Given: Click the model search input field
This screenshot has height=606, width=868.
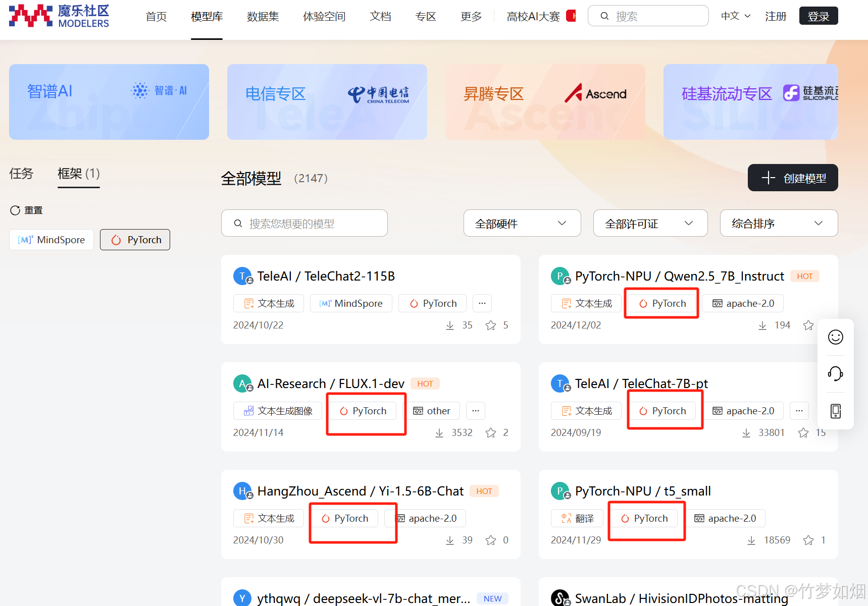Looking at the screenshot, I should 304,223.
